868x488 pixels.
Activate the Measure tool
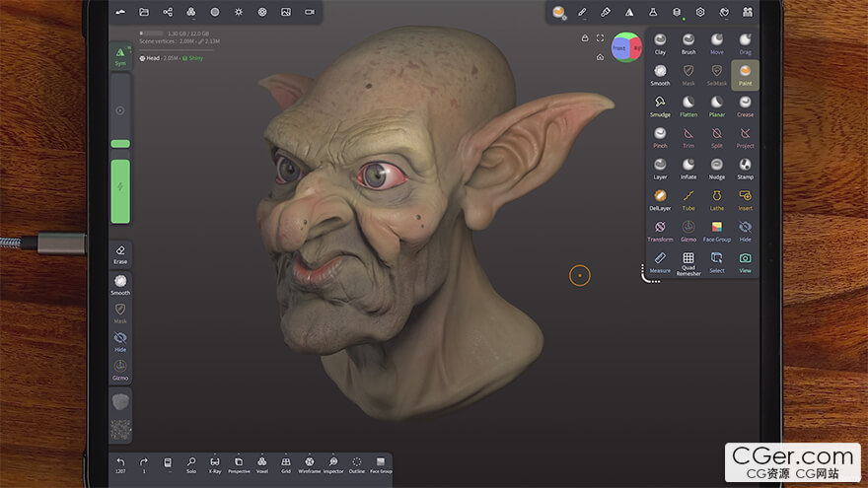660,258
